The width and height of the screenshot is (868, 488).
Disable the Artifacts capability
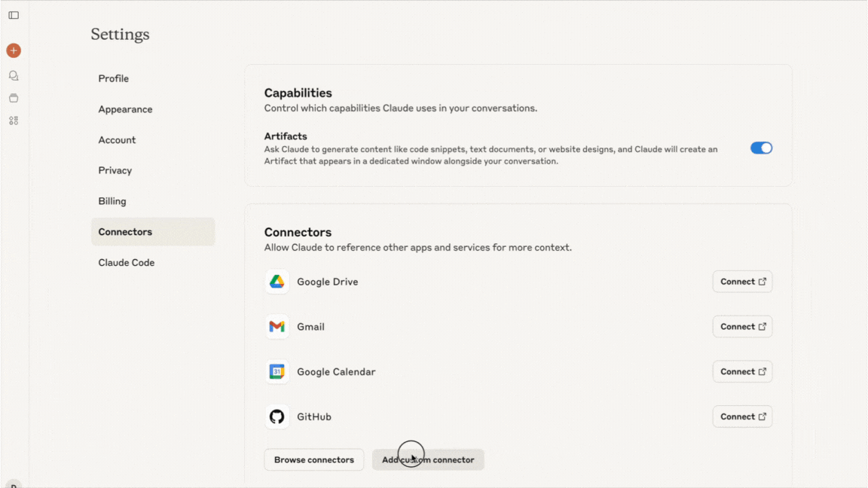pyautogui.click(x=761, y=148)
